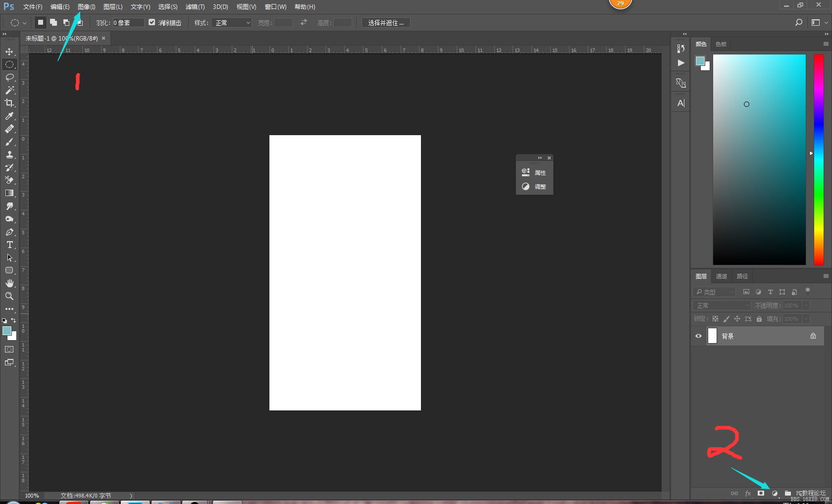This screenshot has width=832, height=504.
Task: Create new fill or adjustment layer
Action: 775,494
